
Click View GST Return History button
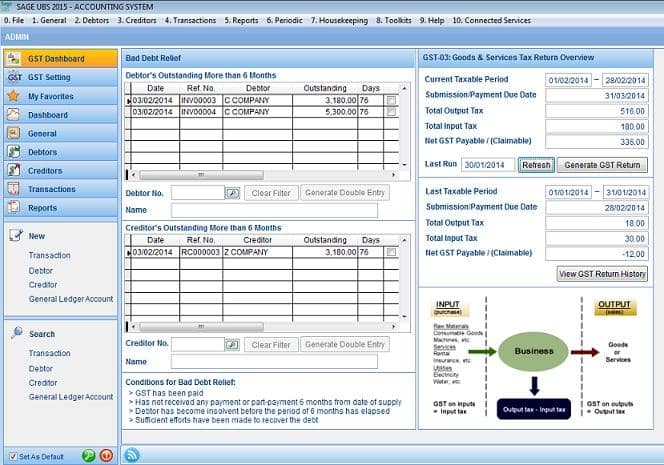(602, 274)
